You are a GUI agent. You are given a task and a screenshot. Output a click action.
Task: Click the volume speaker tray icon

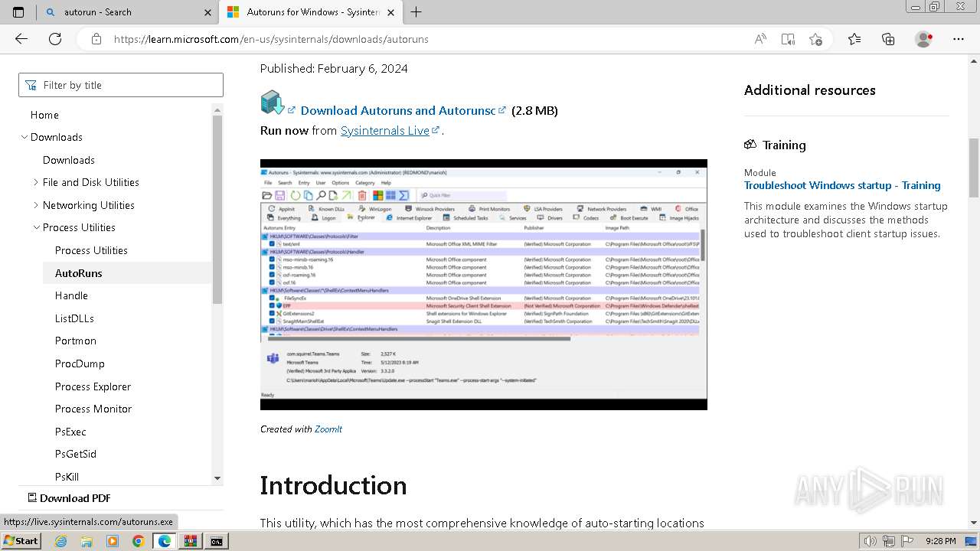tap(869, 541)
